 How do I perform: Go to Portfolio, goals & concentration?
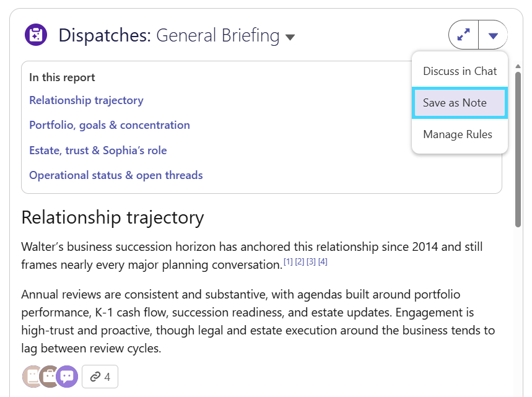pos(109,125)
